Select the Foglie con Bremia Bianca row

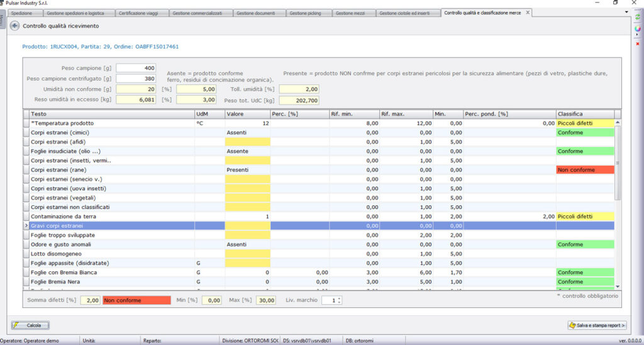(x=319, y=272)
